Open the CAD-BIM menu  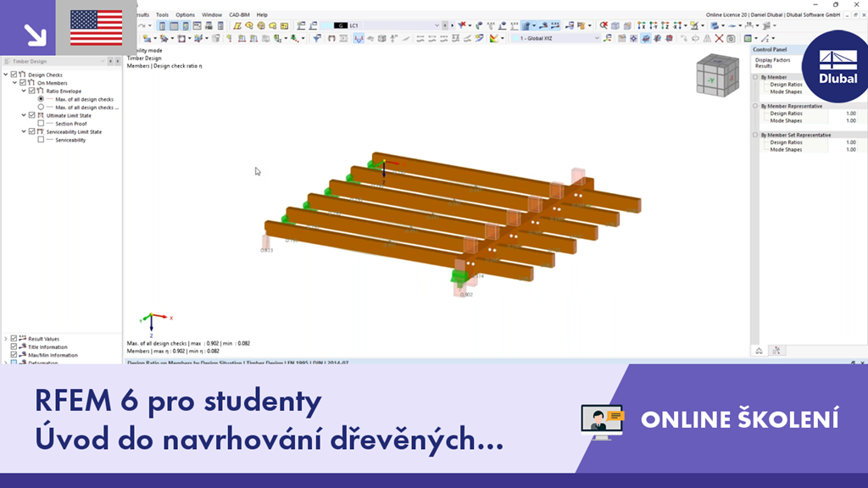click(x=239, y=15)
